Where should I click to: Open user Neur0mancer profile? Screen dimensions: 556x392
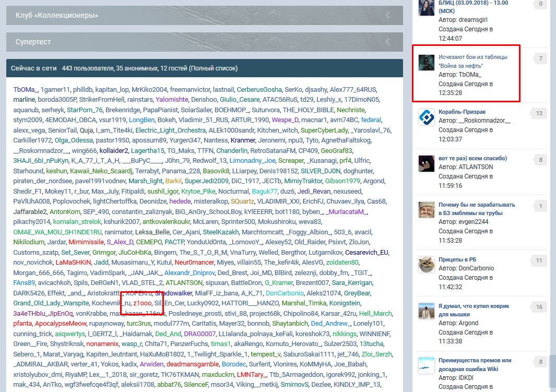point(194,262)
